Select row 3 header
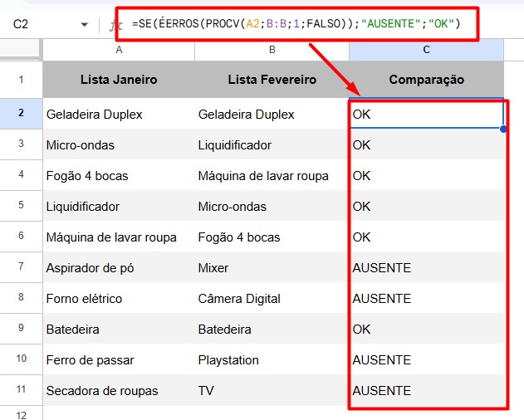This screenshot has width=524, height=420. (x=21, y=144)
